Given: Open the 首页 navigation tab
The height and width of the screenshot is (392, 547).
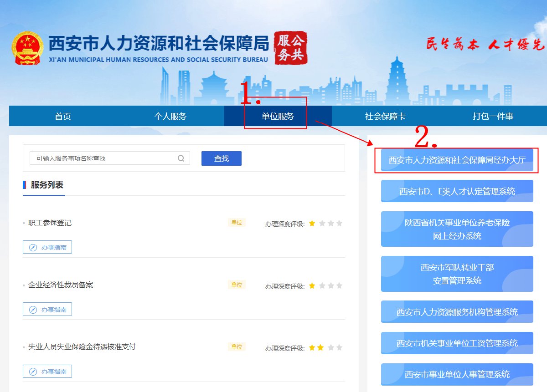Looking at the screenshot, I should coord(63,116).
